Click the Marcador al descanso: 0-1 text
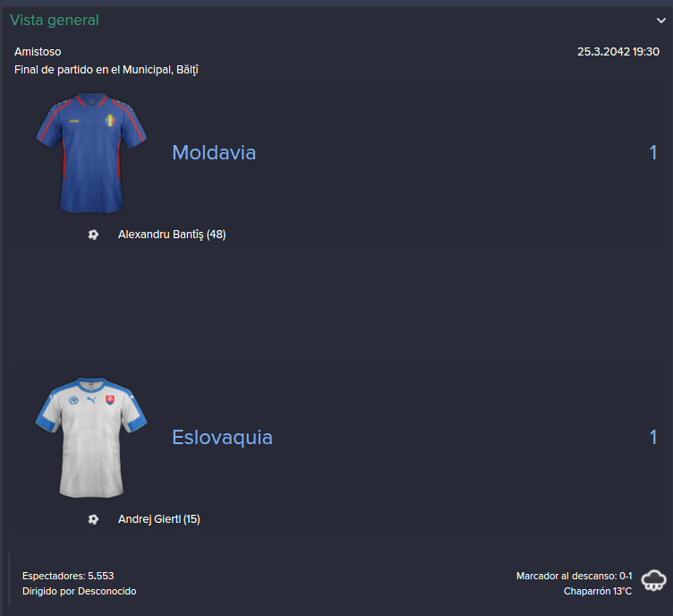 (x=574, y=576)
